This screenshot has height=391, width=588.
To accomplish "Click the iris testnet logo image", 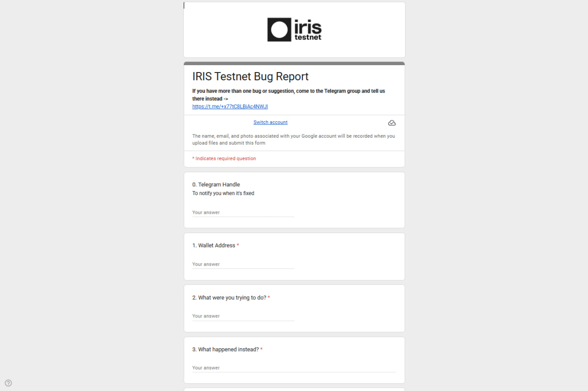I will point(294,30).
